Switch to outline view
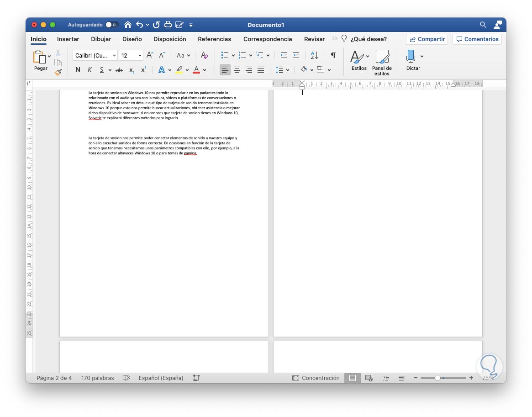 (385, 378)
